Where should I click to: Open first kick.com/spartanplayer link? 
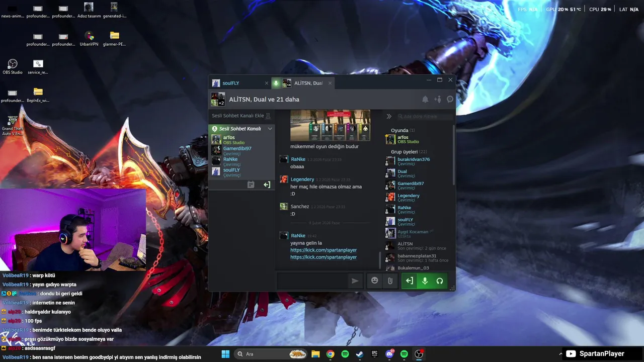tap(324, 250)
